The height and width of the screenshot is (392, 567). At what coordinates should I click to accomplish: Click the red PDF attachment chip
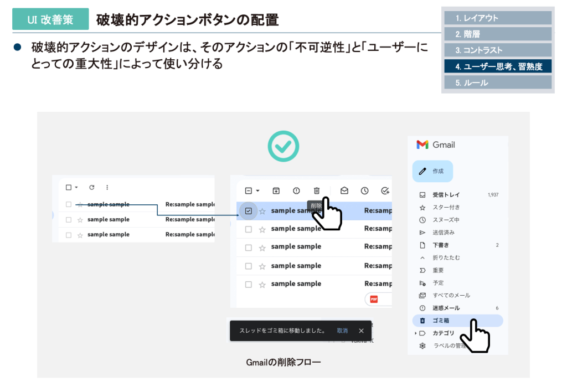tap(375, 299)
